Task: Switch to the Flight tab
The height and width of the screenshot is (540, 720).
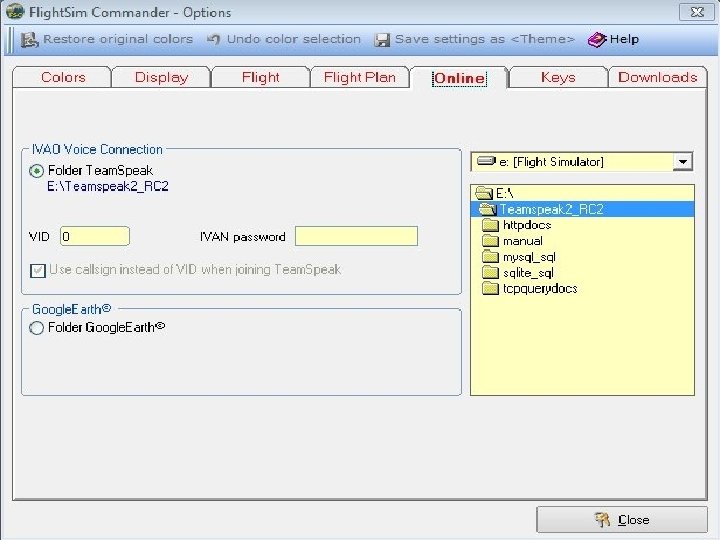Action: (261, 77)
